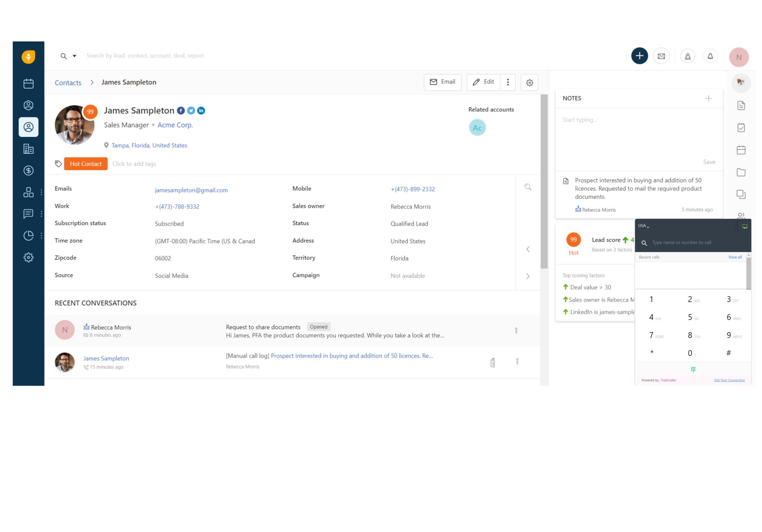Open James Sampleton's LinkedIn profile icon
Screen dimensions: 762x532
point(201,110)
